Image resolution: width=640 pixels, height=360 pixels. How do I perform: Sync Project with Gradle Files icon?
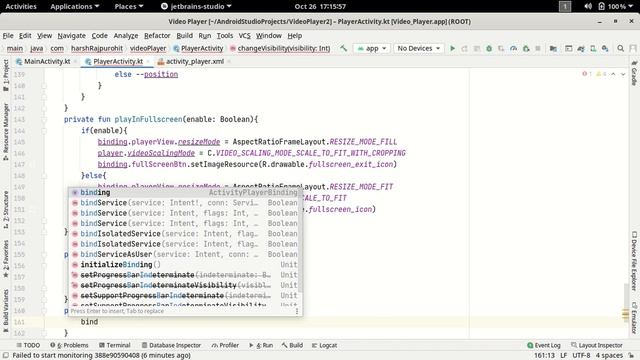tap(581, 48)
